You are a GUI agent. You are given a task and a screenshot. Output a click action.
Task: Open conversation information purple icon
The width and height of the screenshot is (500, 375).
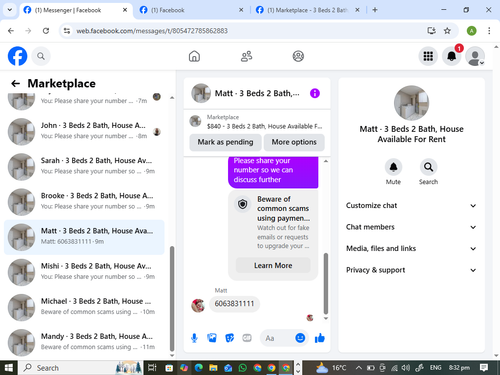tap(315, 93)
